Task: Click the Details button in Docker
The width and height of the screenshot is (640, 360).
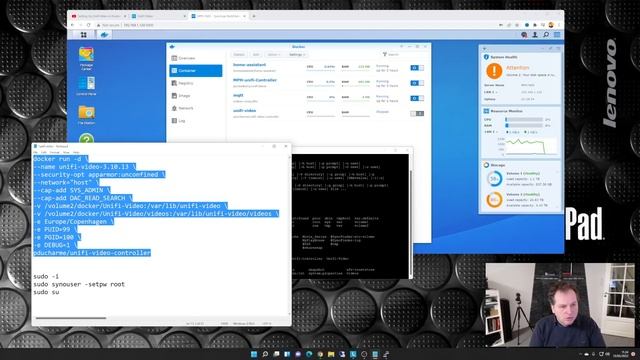Action: pyautogui.click(x=239, y=54)
